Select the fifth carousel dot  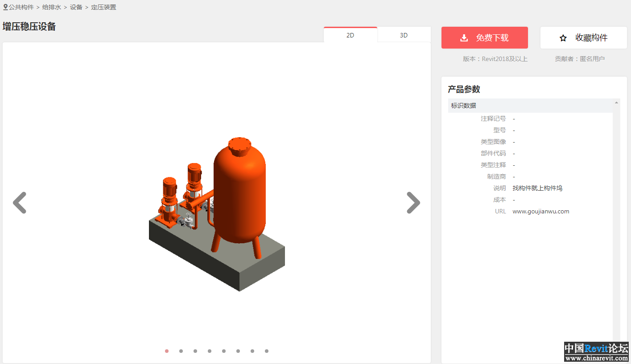click(224, 351)
